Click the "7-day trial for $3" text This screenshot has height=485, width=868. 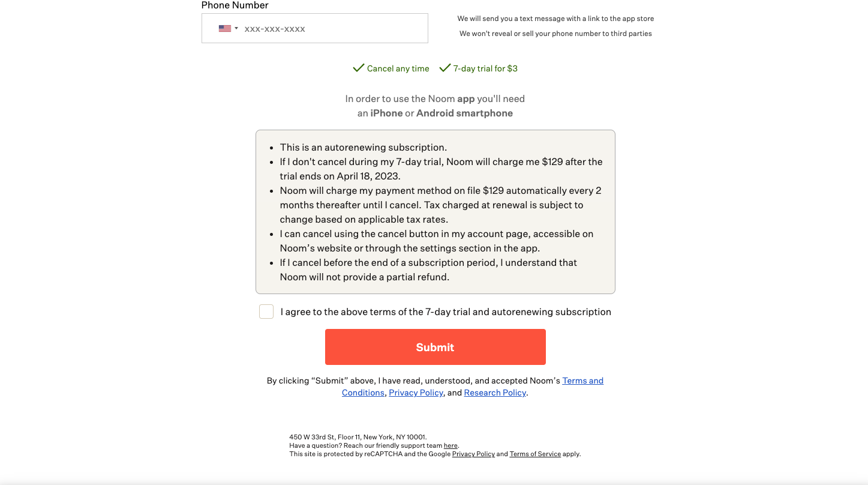tap(485, 68)
